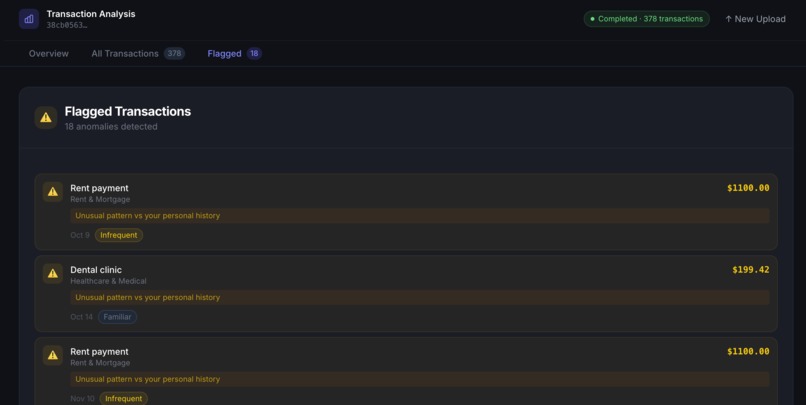Image resolution: width=806 pixels, height=405 pixels.
Task: Click the Nov 10 date label
Action: click(x=82, y=398)
